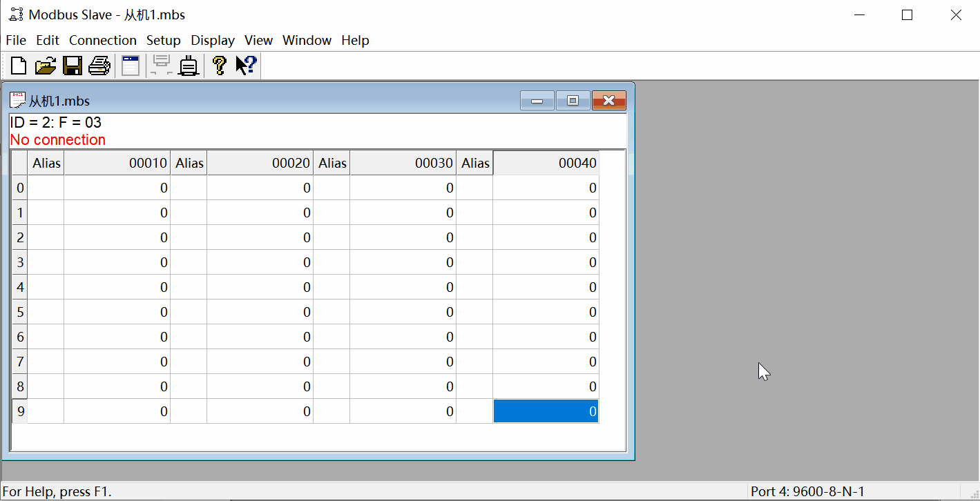980x501 pixels.
Task: Select the row 8 value under 00010
Action: [117, 386]
